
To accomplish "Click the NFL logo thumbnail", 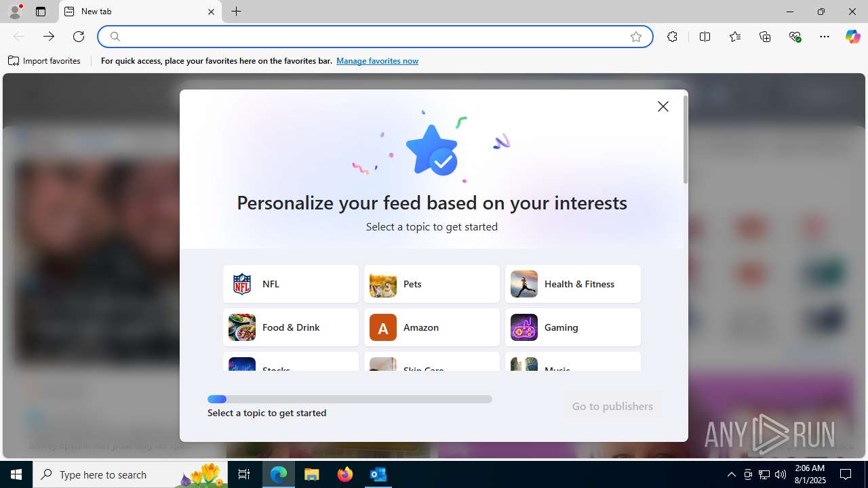I will click(242, 284).
